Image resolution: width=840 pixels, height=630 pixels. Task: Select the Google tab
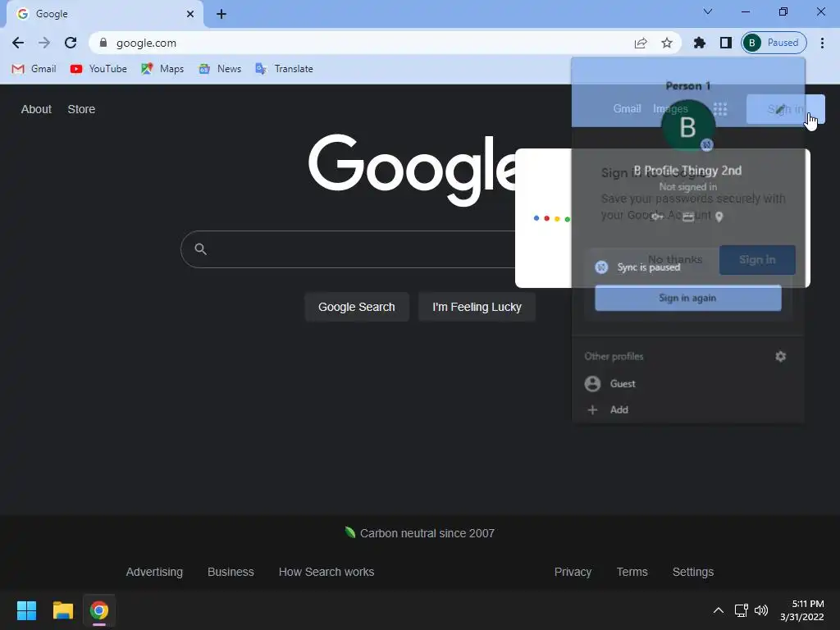coord(104,14)
